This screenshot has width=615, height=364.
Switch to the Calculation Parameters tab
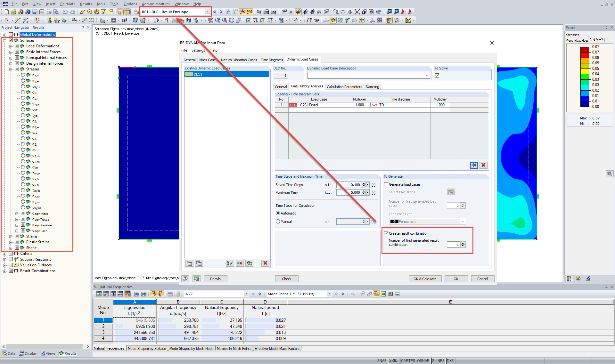pyautogui.click(x=344, y=86)
